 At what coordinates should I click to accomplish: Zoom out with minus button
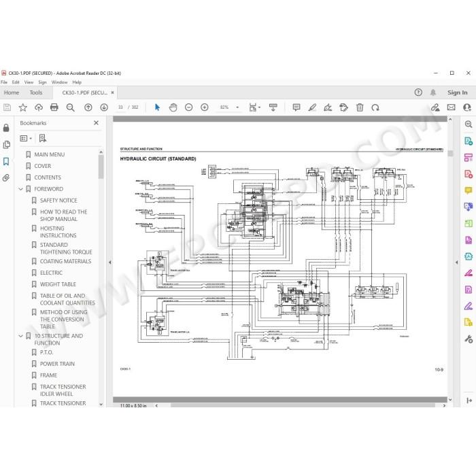189,107
